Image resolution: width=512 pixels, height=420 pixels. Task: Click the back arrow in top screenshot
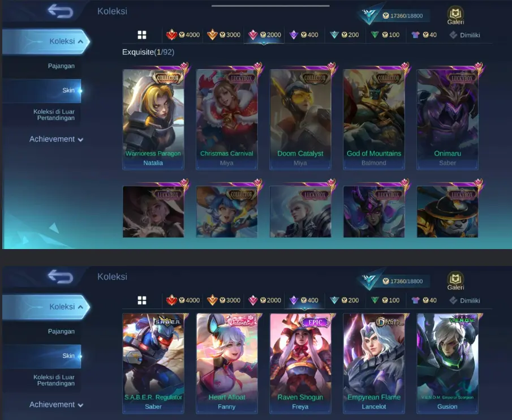[61, 11]
